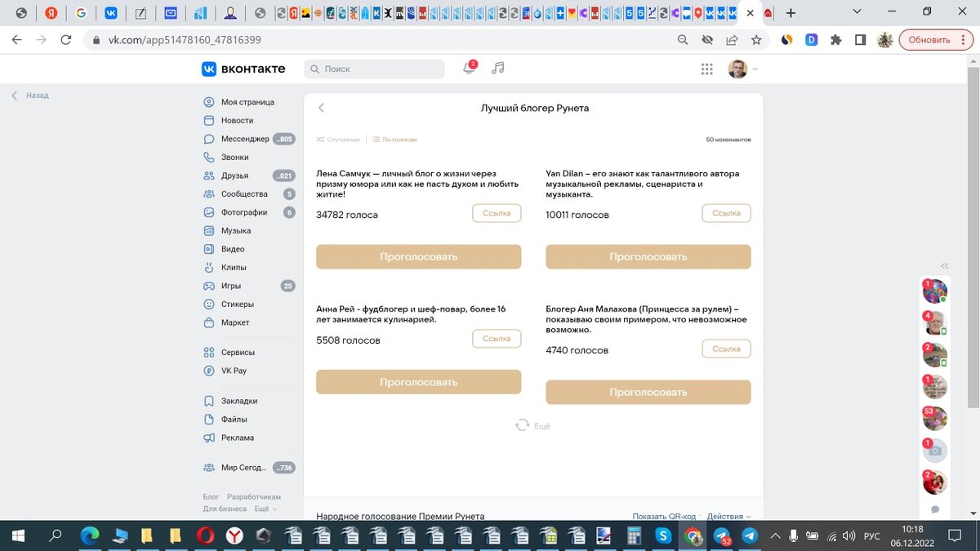980x551 pixels.
Task: Open taskbar Calculator app
Action: pyautogui.click(x=633, y=536)
